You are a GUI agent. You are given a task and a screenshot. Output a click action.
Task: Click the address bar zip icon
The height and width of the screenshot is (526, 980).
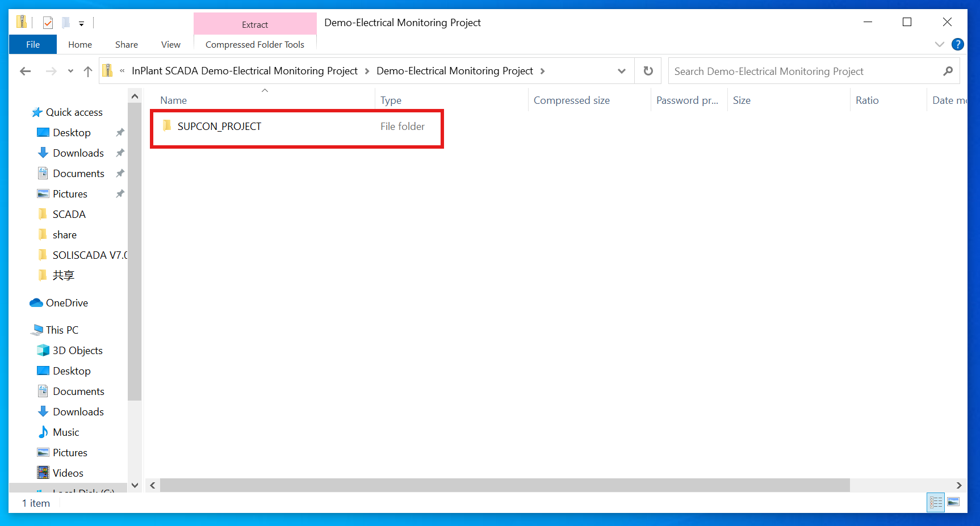[107, 70]
